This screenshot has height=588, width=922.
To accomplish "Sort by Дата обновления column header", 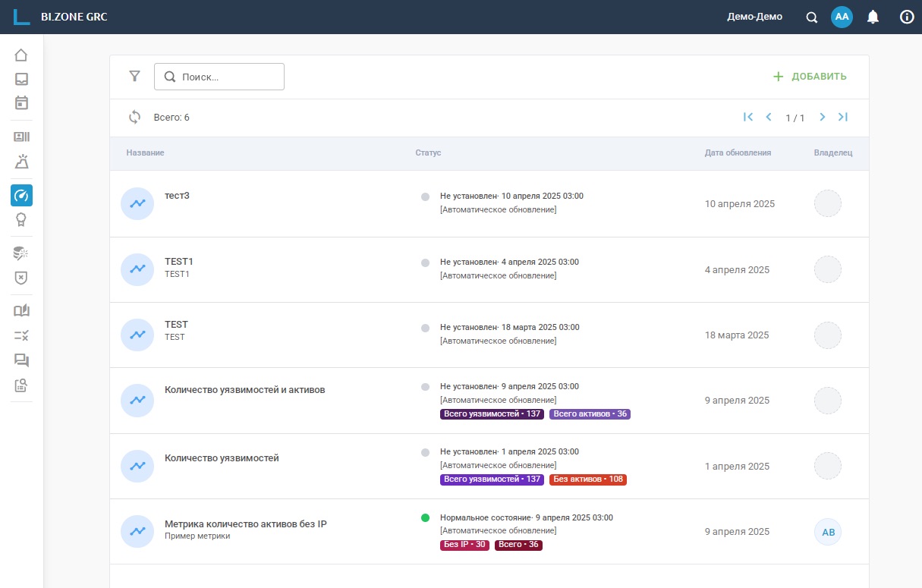I will point(738,153).
